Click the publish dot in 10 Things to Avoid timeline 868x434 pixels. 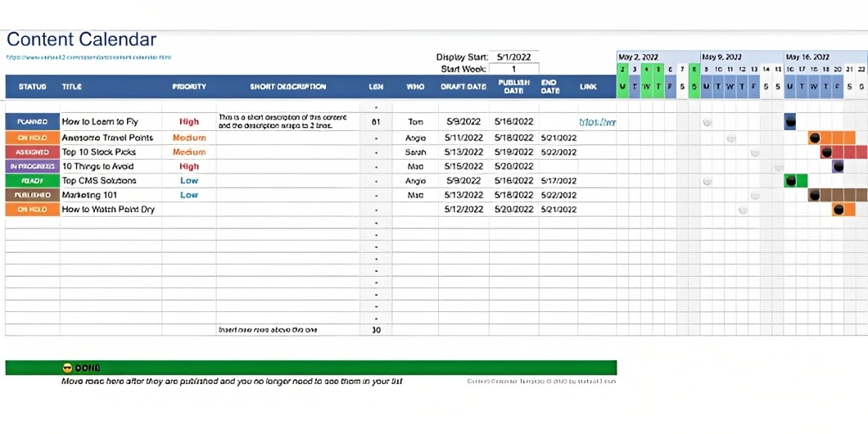coord(838,166)
